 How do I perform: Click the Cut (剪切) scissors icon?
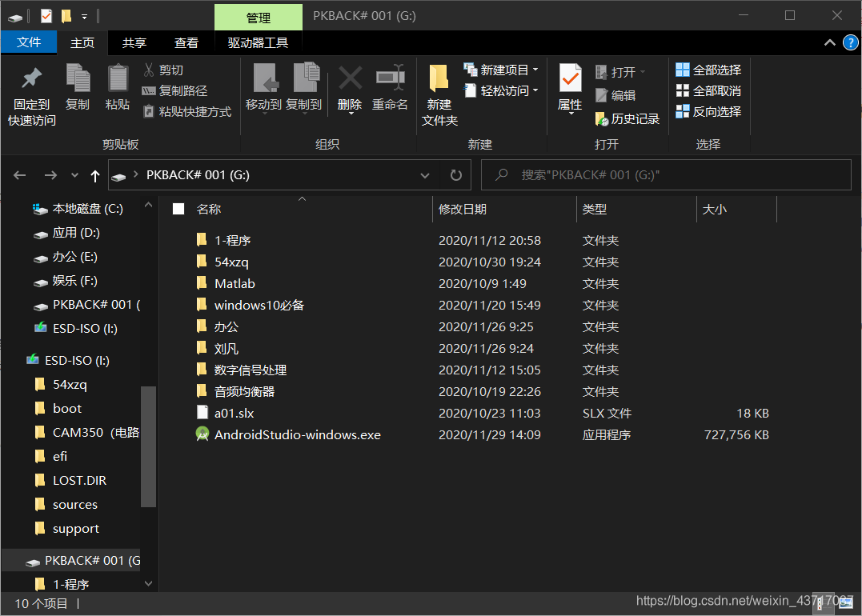(x=148, y=70)
